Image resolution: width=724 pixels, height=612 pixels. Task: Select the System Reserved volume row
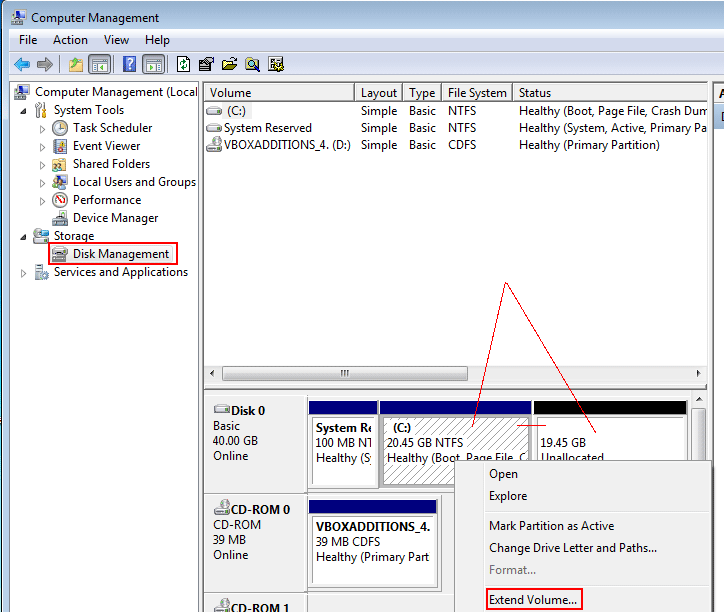click(455, 128)
